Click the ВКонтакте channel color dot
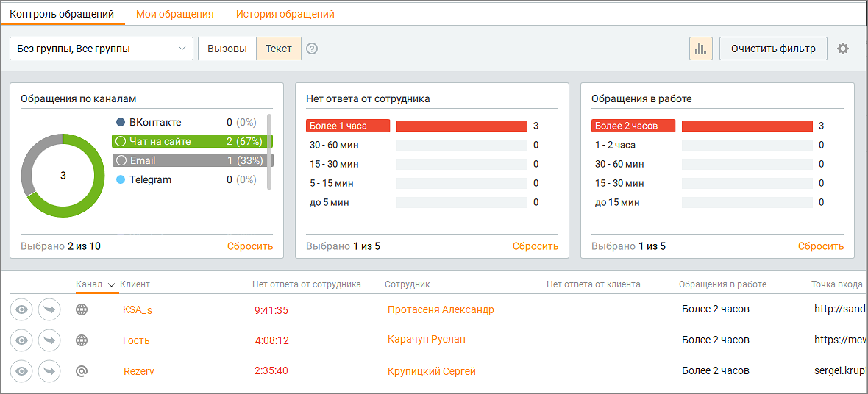Screen dimensions: 868x394 click(x=121, y=122)
